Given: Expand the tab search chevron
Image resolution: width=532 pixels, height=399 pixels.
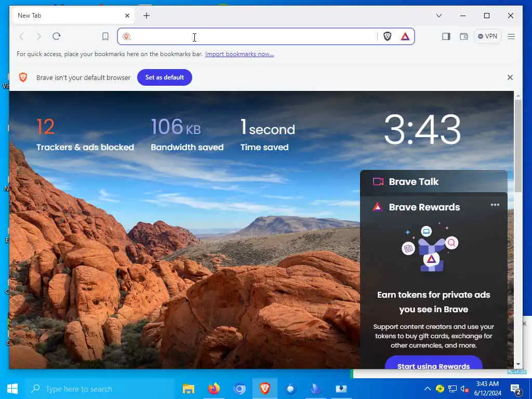Looking at the screenshot, I should click(x=438, y=16).
